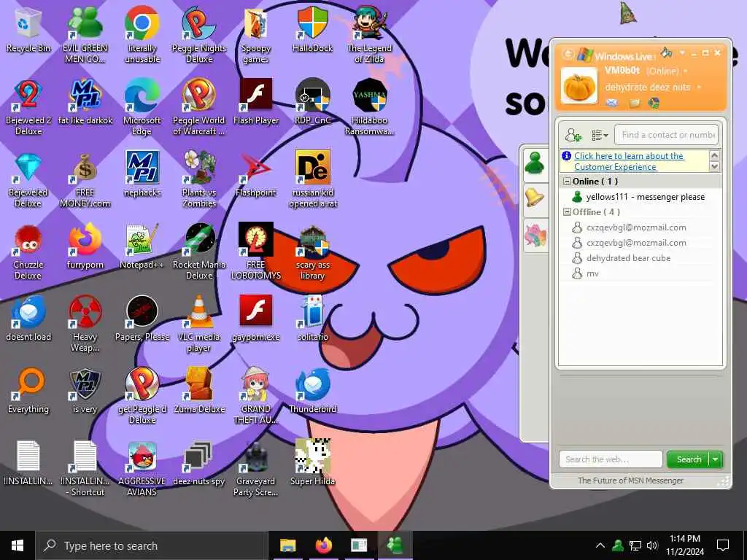Open the VM0b0t status dropdown arrow
This screenshot has width=747, height=560.
click(x=686, y=71)
